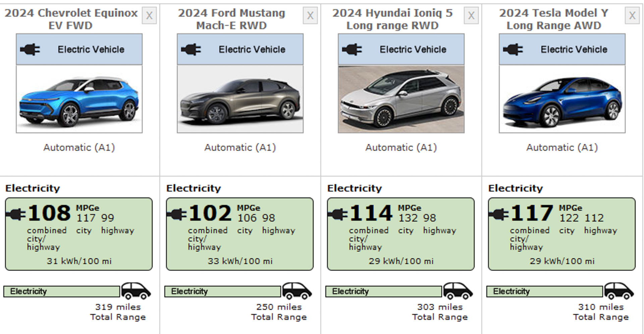The width and height of the screenshot is (644, 334).
Task: Click the plug icon beside 117 MPGe
Action: click(x=498, y=214)
